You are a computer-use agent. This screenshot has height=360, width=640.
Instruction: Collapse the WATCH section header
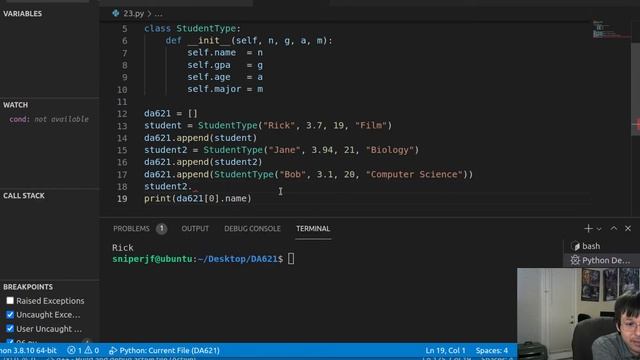16,105
